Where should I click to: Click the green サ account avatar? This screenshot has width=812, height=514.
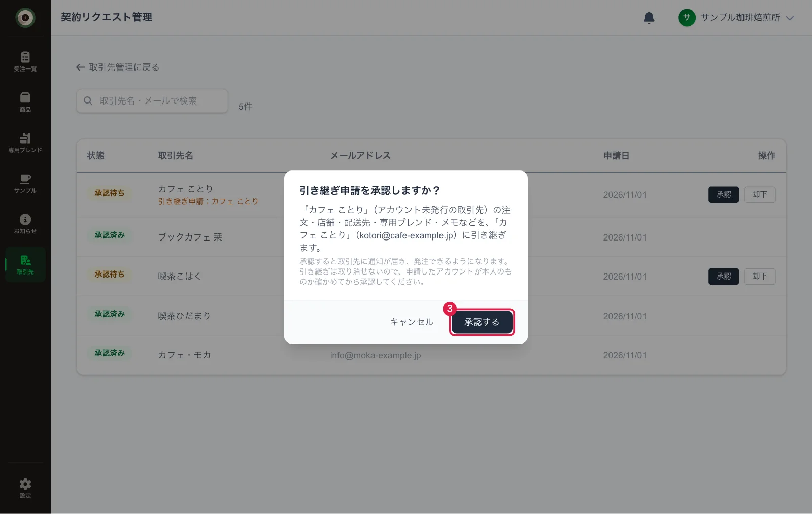click(x=687, y=18)
